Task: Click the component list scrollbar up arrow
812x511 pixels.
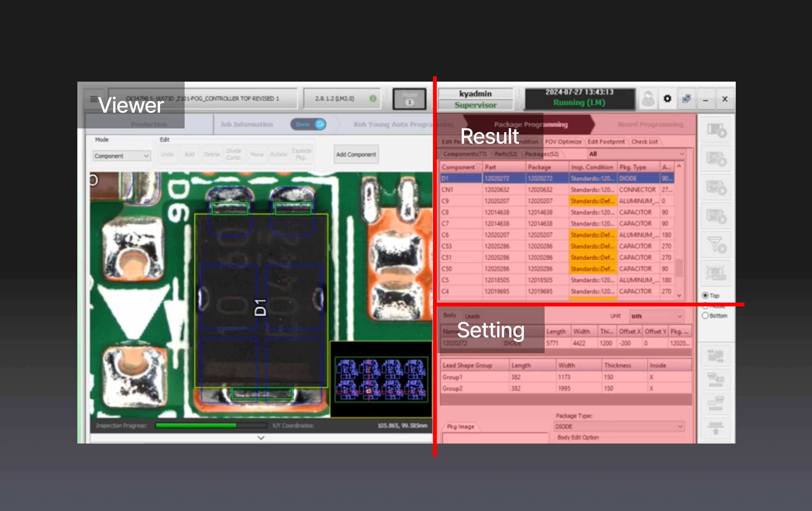Action: coord(679,166)
